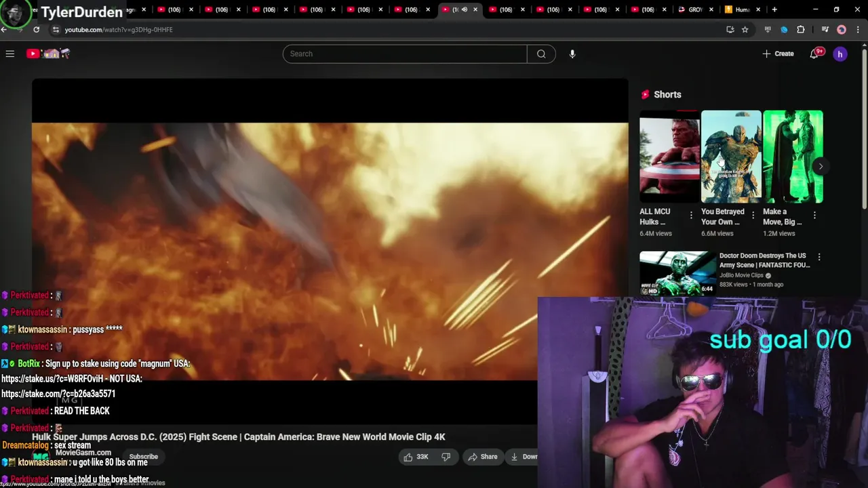This screenshot has height=488, width=868.
Task: Close the Huma tab
Action: 758,9
